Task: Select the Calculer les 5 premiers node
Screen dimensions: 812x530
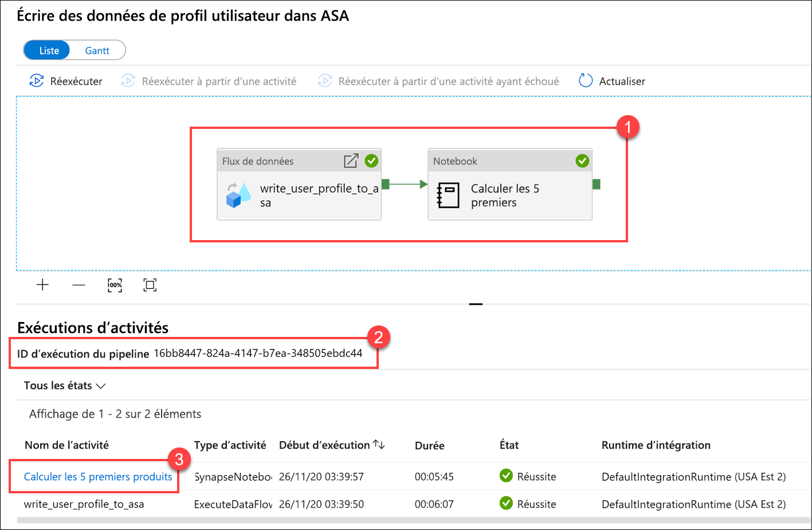Action: 510,184
